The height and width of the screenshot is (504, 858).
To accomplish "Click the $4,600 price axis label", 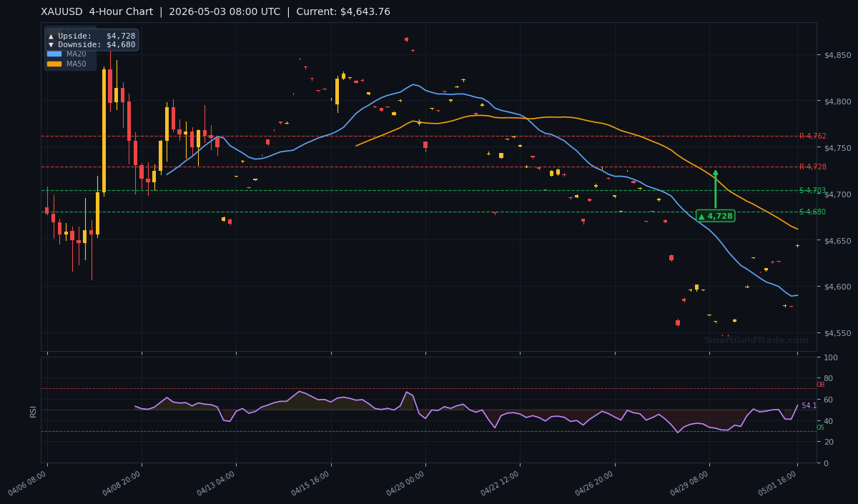I will click(837, 287).
